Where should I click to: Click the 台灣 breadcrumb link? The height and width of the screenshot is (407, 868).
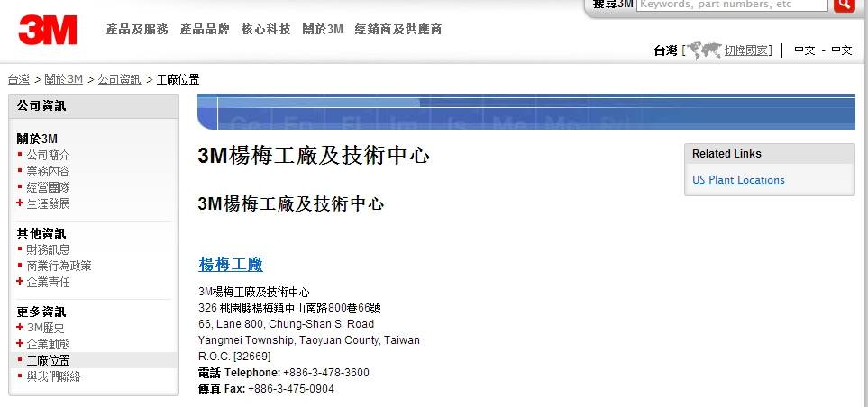click(19, 79)
